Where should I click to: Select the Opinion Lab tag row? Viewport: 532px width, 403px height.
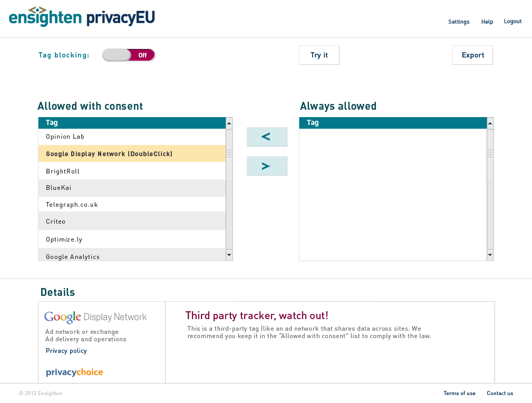(x=132, y=137)
